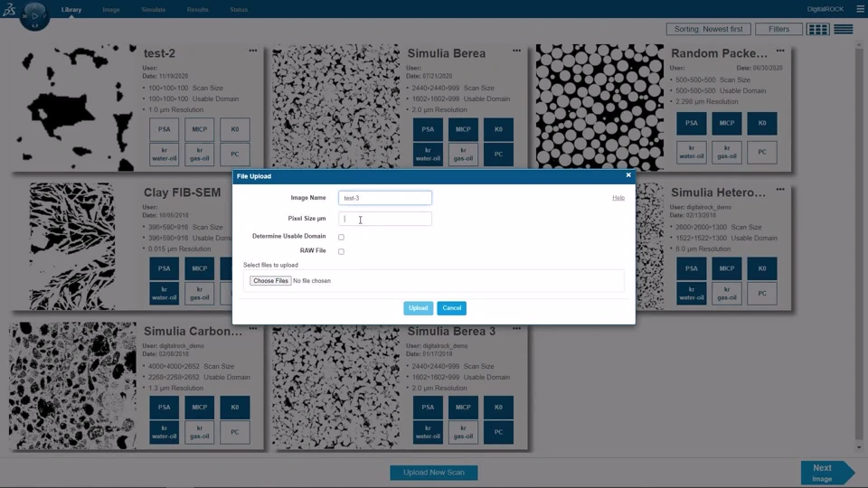
Task: Select the test-2 scan thumbnail
Action: point(73,108)
